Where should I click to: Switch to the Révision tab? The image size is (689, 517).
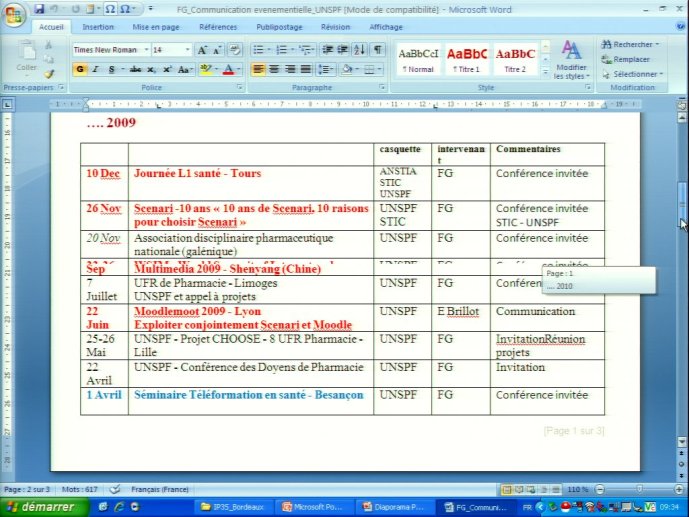335,27
